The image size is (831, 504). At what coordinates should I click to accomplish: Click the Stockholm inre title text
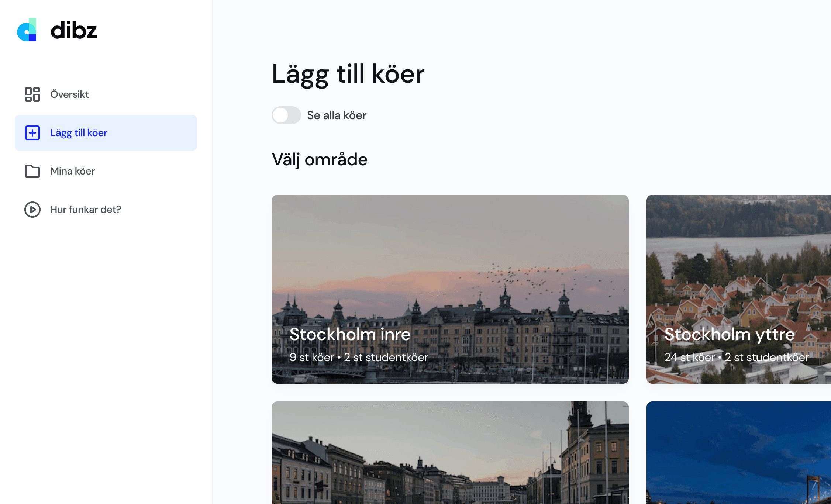pyautogui.click(x=350, y=334)
